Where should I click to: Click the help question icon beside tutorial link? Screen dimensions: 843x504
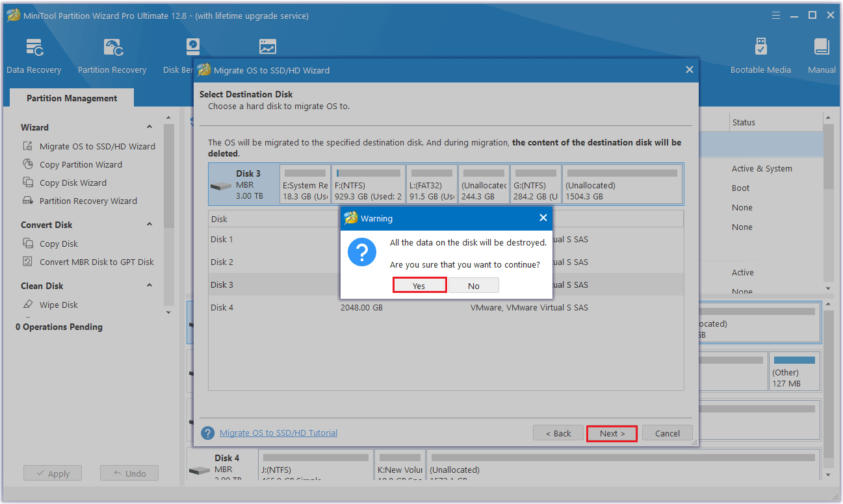coord(208,433)
